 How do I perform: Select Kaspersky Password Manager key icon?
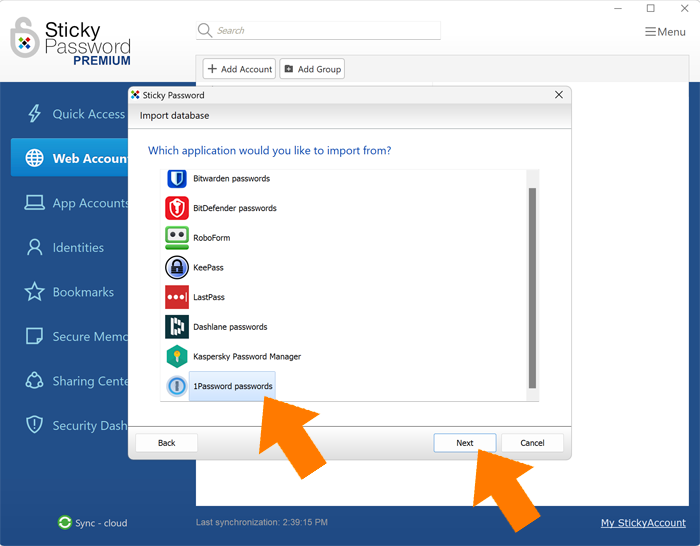click(177, 357)
